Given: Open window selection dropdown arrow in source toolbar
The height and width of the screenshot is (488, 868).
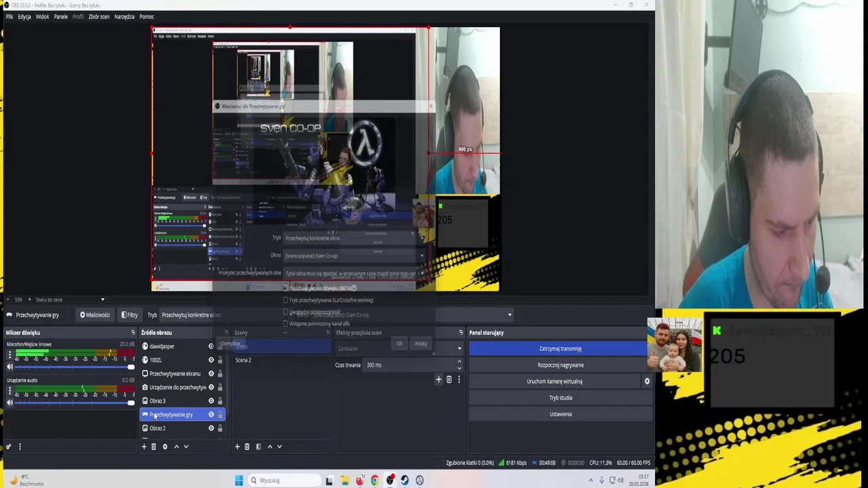Looking at the screenshot, I should [509, 314].
